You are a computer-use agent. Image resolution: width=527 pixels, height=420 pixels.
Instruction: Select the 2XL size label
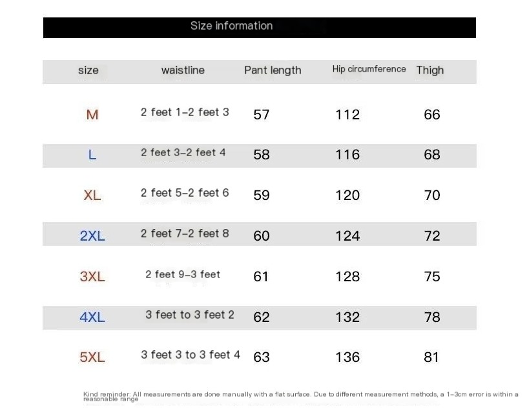(x=92, y=235)
